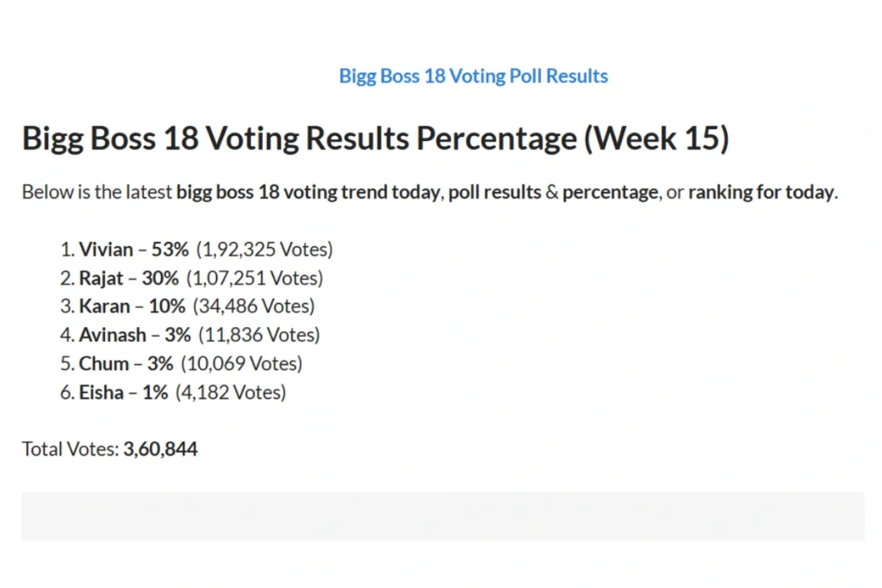Image resolution: width=882 pixels, height=588 pixels.
Task: Click Avinash's 11,836 Votes count
Action: coord(259,335)
